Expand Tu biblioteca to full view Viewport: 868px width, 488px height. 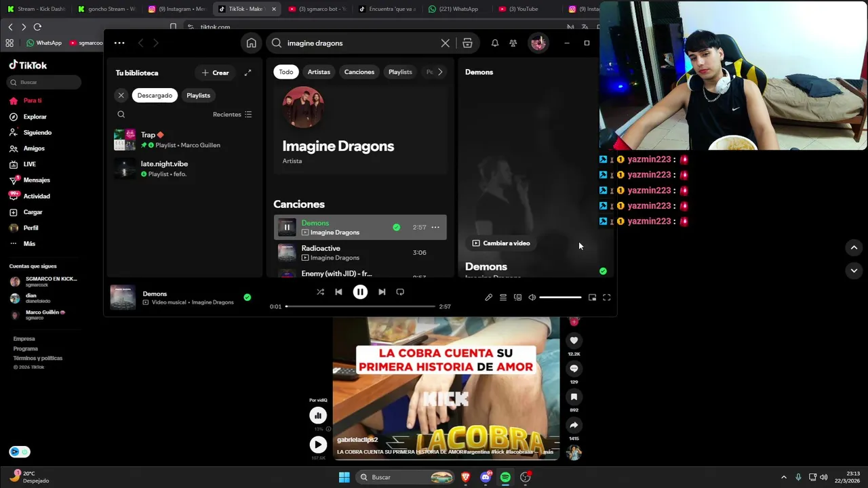click(x=248, y=73)
